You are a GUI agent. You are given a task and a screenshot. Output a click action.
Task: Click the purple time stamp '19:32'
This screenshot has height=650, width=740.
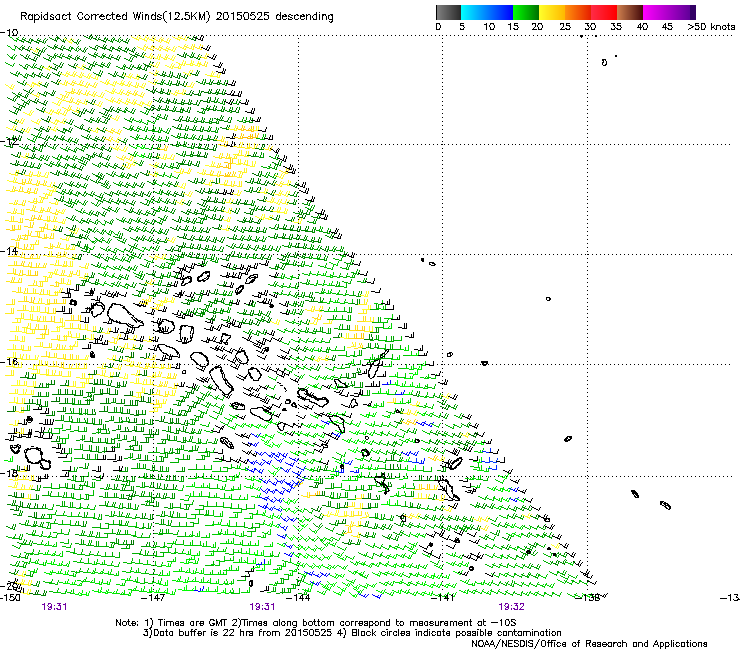coord(512,607)
